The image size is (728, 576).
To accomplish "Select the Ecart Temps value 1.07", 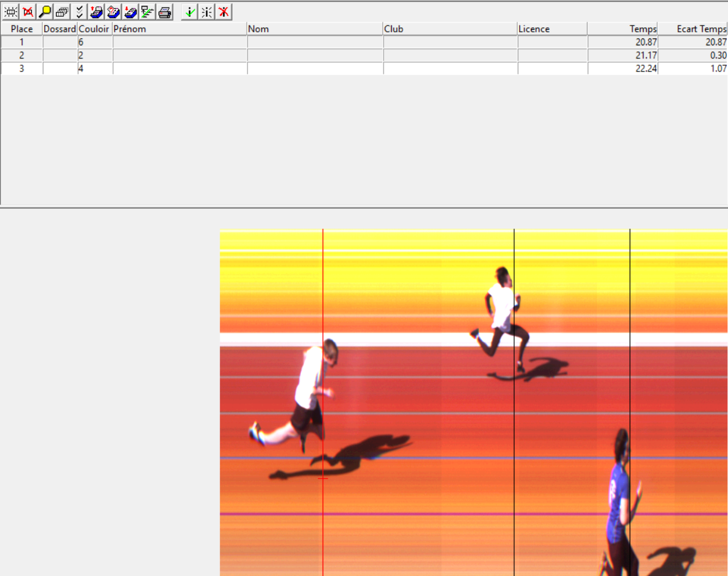I will pos(693,69).
